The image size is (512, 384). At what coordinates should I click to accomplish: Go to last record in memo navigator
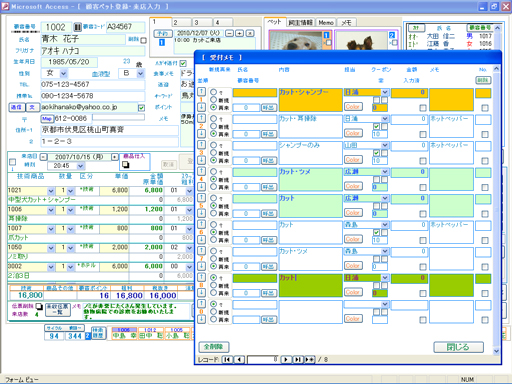(x=297, y=359)
